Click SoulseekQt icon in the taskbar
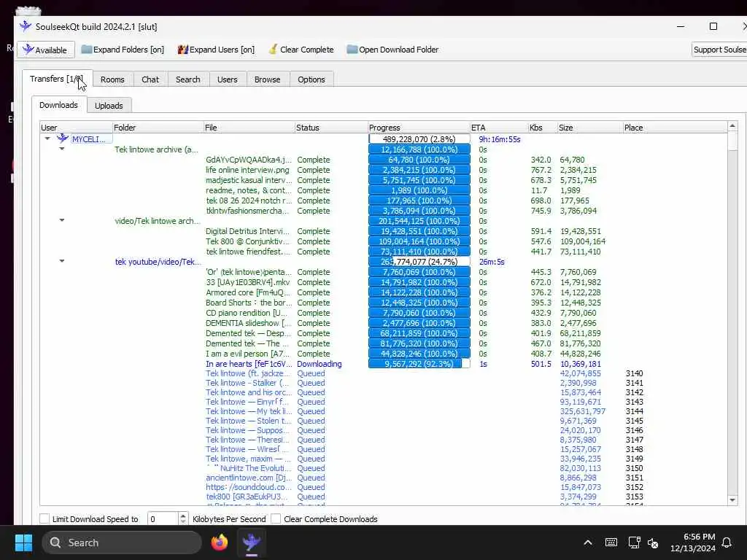Screen dimensions: 747x560 251,542
